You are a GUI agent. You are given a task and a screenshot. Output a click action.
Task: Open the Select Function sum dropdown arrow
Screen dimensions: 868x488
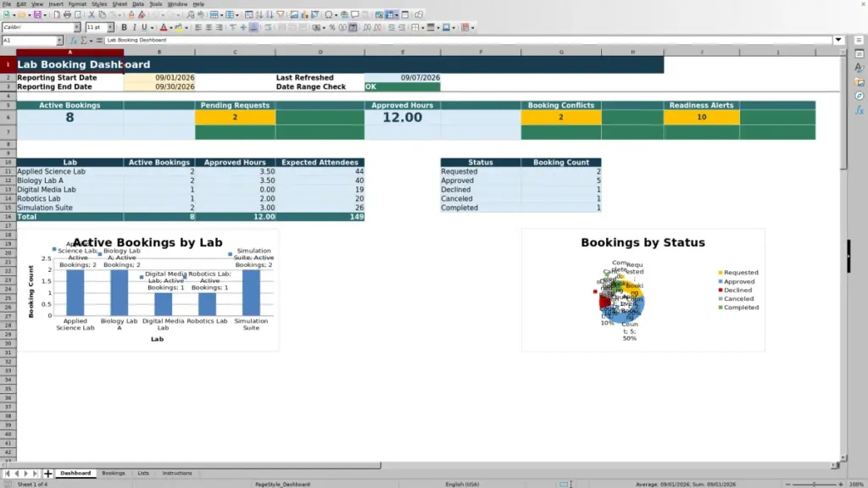[92, 41]
